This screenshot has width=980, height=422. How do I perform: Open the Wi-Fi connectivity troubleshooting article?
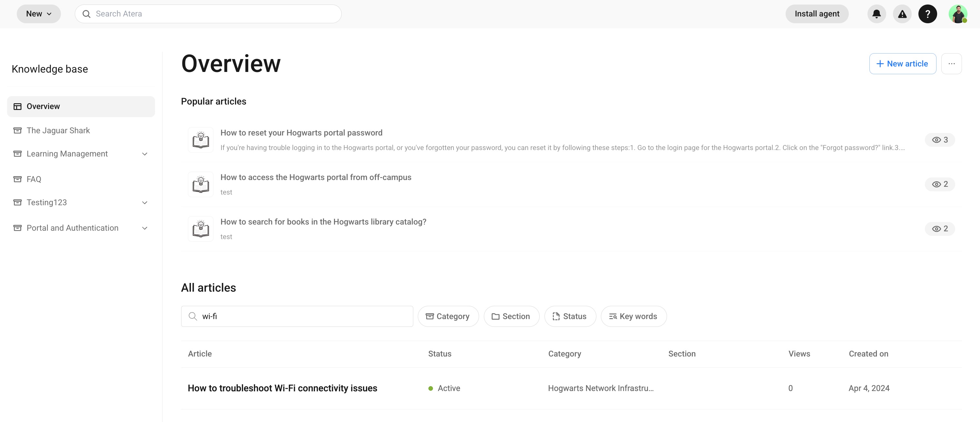coord(282,388)
